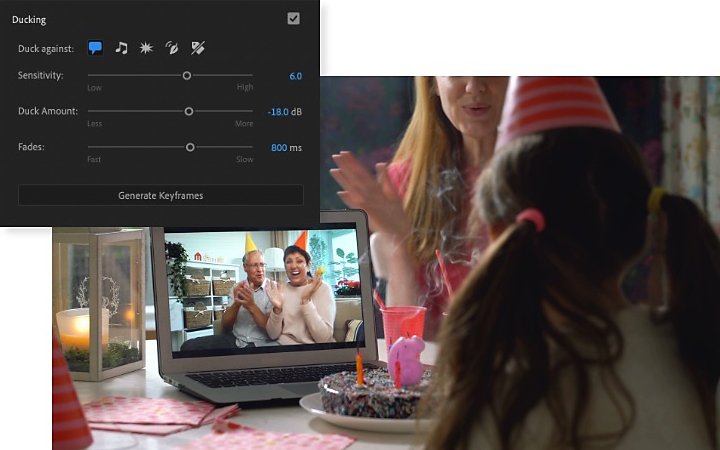The image size is (720, 450).
Task: Click the Low end label under Sensitivity
Action: coord(94,88)
